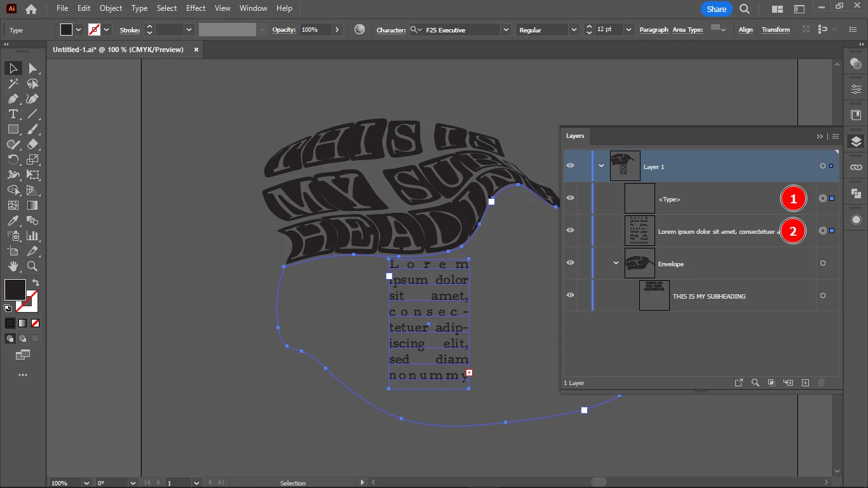
Task: Select the Pen tool
Action: pos(13,98)
